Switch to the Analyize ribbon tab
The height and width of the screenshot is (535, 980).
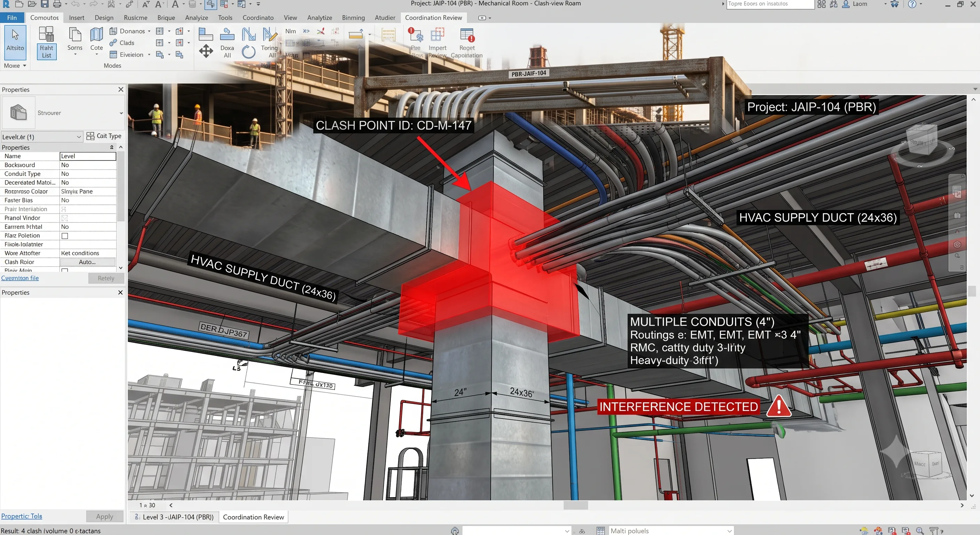click(197, 17)
